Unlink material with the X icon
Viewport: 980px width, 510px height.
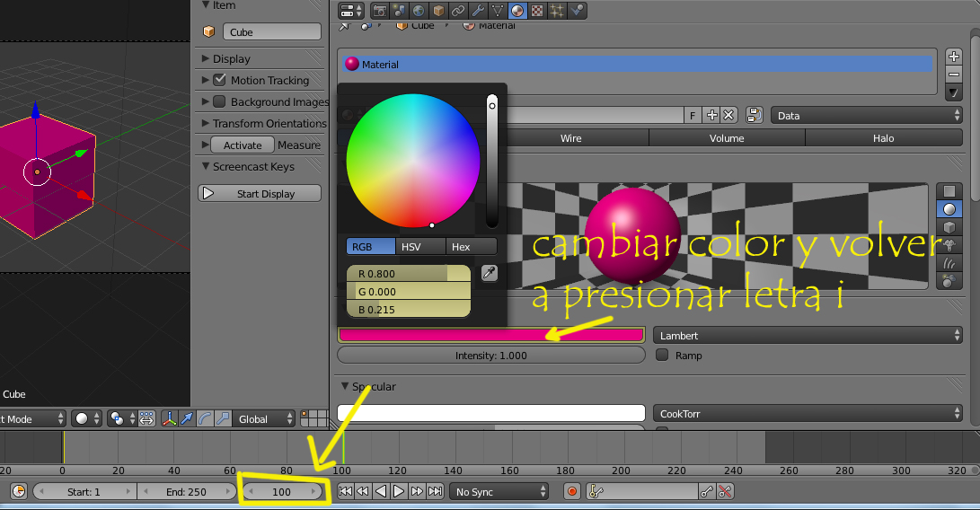point(728,115)
